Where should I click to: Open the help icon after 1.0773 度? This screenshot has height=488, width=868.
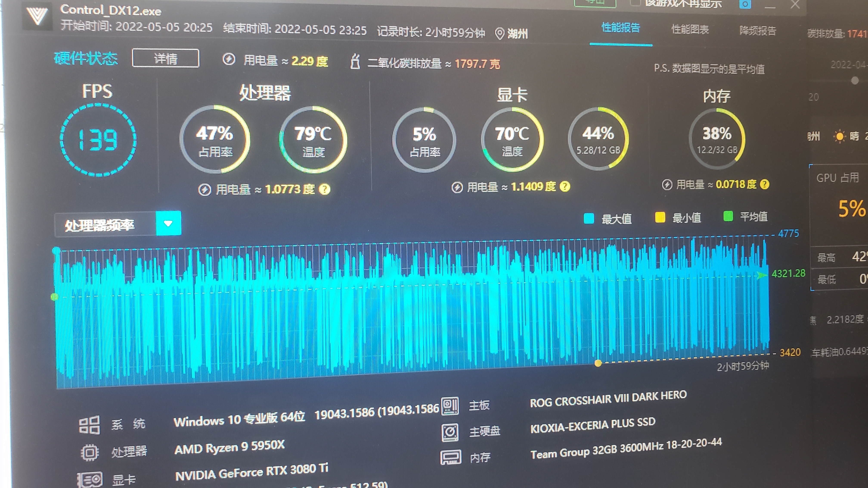point(324,189)
